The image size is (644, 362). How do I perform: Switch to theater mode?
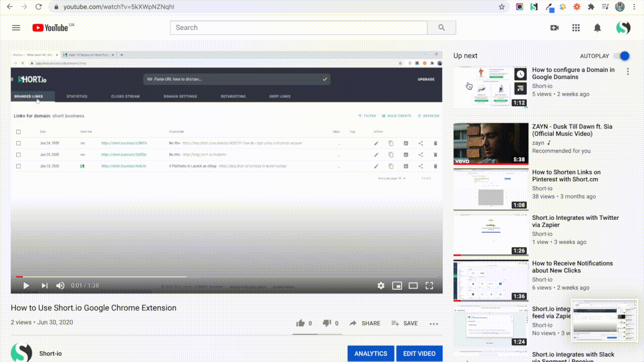pos(413,286)
